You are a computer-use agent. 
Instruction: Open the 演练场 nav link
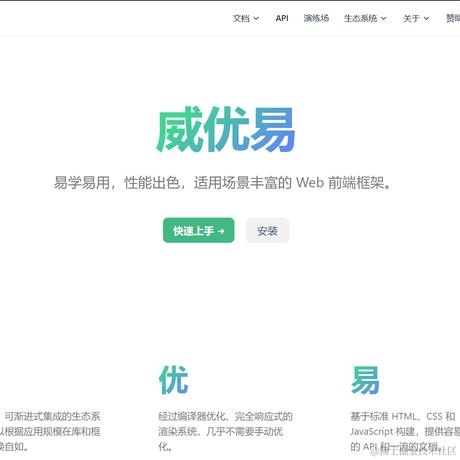point(316,18)
